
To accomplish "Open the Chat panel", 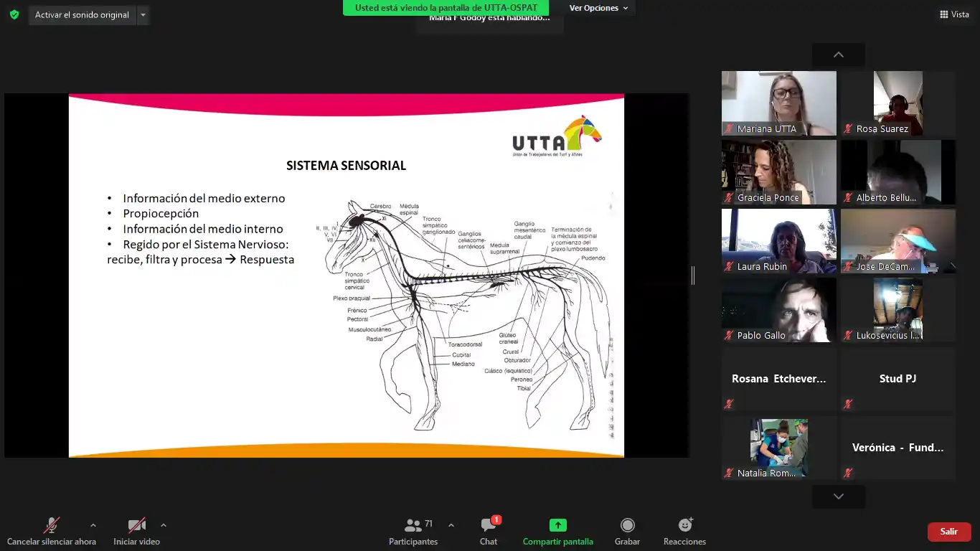I will pos(489,532).
